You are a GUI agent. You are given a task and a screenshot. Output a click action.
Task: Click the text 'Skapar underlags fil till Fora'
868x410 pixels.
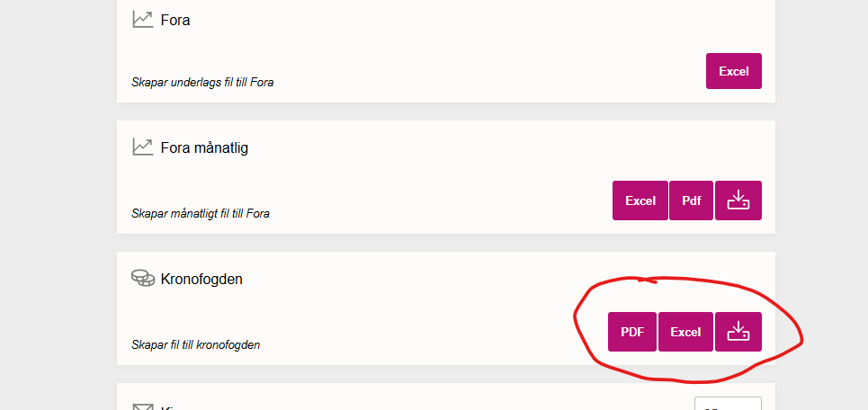click(202, 83)
